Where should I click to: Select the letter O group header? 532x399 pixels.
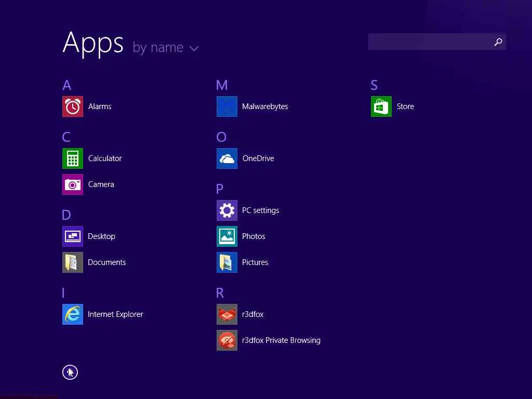click(221, 137)
